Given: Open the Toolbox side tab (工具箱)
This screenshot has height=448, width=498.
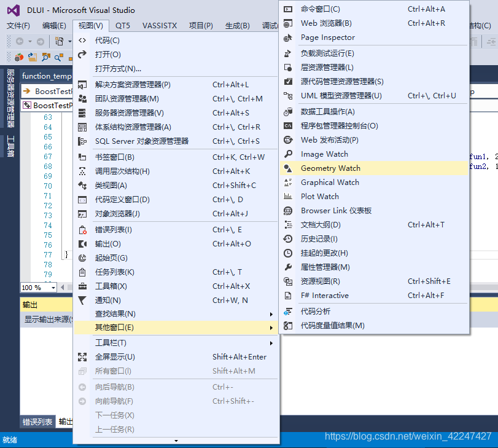Looking at the screenshot, I should pos(10,146).
